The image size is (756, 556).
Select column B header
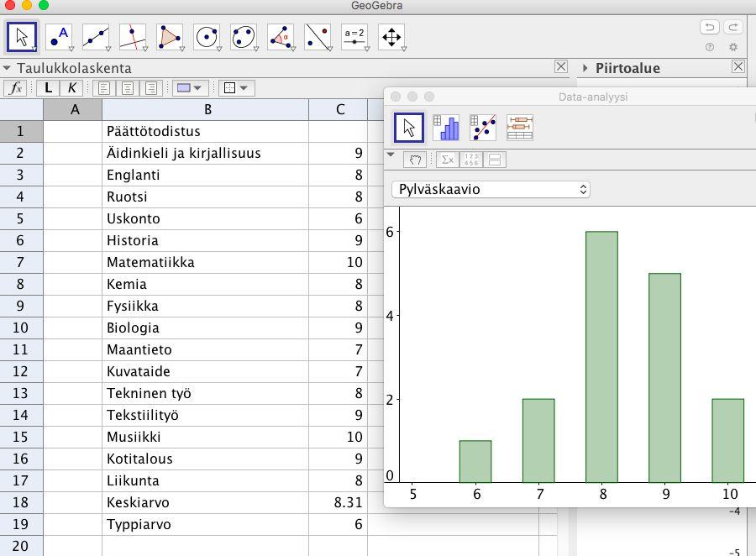click(x=206, y=109)
